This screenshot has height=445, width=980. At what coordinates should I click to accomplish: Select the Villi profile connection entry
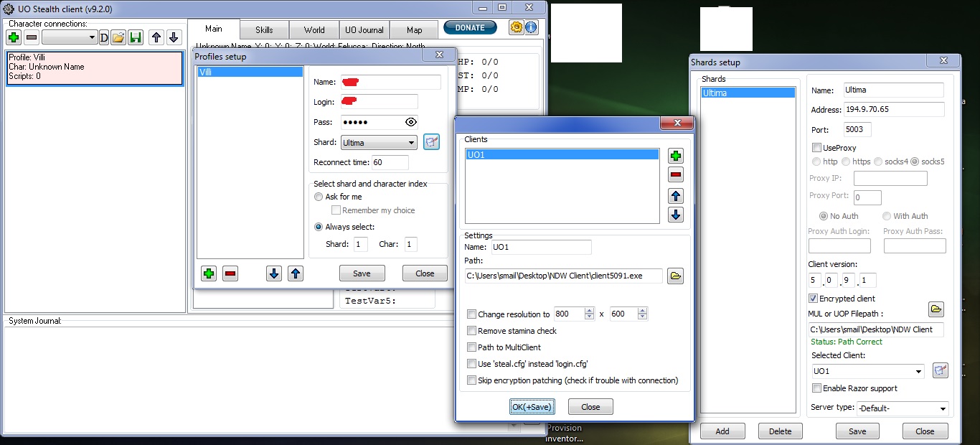pos(95,67)
